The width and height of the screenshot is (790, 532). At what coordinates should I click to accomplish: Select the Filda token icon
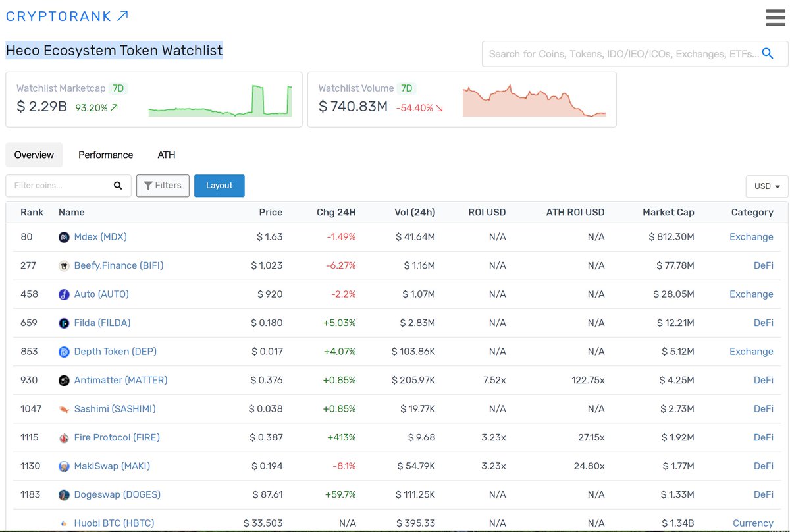click(64, 323)
